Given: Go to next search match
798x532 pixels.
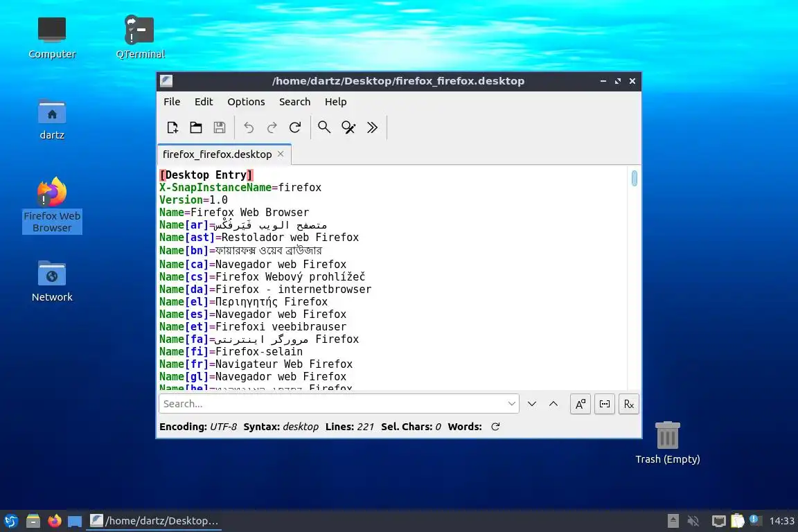Looking at the screenshot, I should [532, 404].
